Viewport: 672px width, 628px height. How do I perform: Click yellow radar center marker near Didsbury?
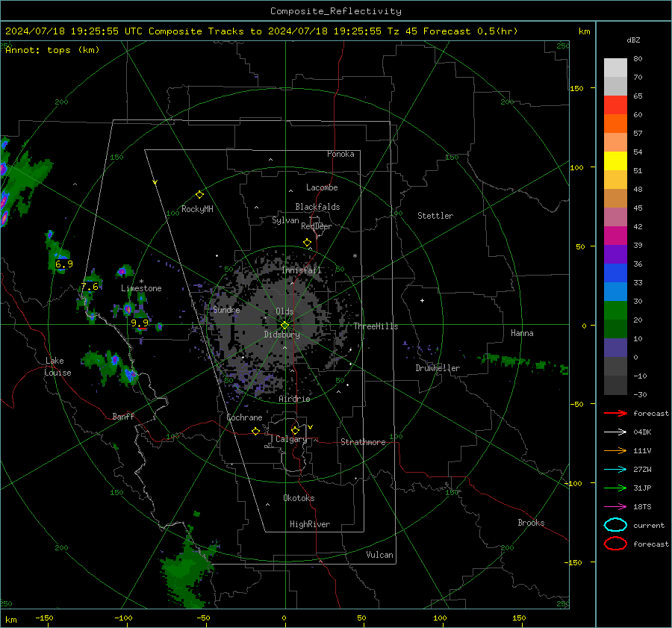(x=285, y=326)
